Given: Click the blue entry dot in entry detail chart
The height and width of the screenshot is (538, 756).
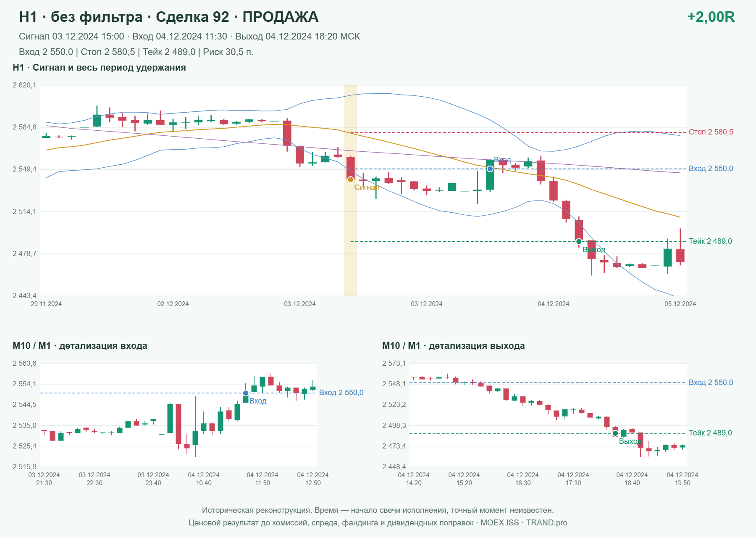Looking at the screenshot, I should coord(246,393).
